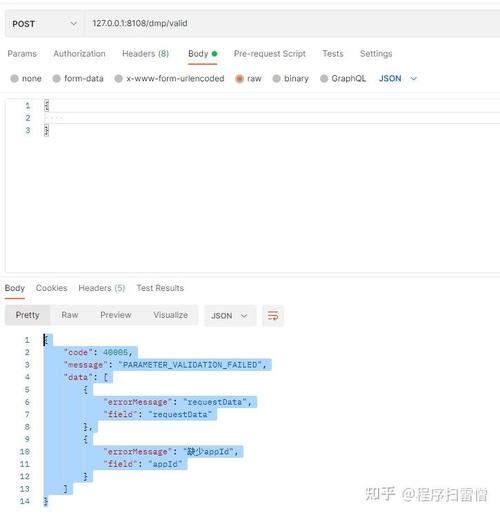Switch to the Params tab
This screenshot has width=500, height=515.
[22, 54]
